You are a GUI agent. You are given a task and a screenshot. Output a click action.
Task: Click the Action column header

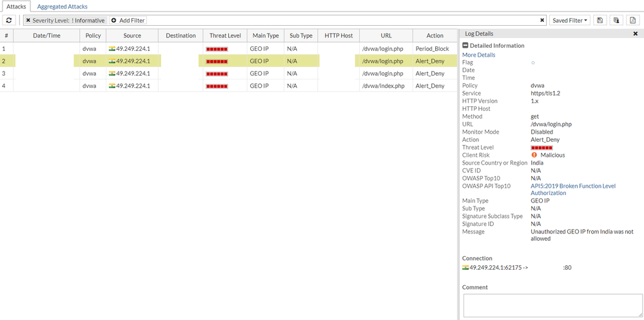(435, 35)
